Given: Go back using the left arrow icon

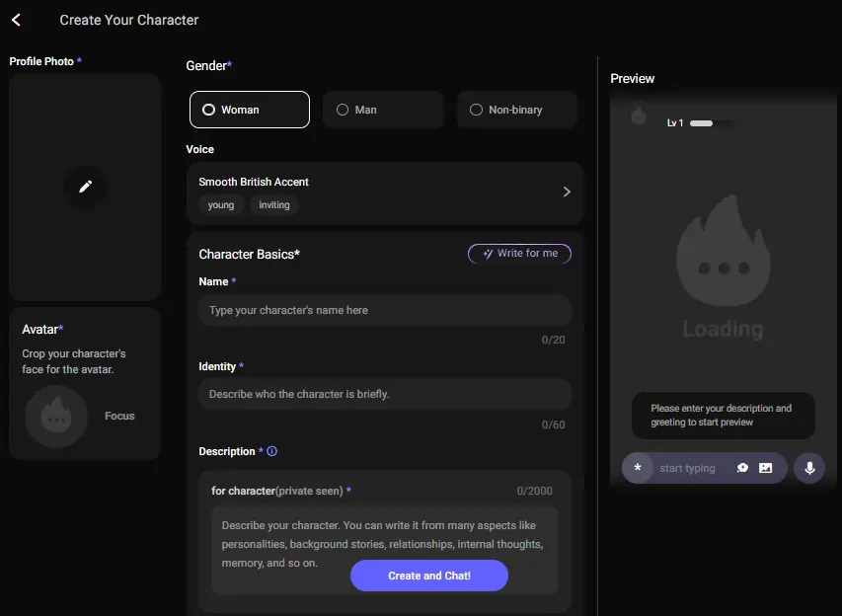Looking at the screenshot, I should pos(16,20).
